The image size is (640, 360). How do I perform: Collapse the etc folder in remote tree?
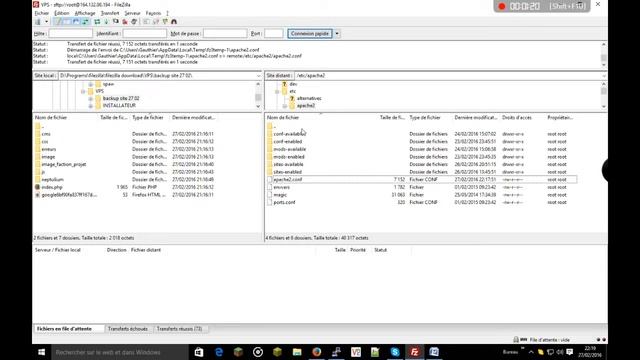[277, 91]
